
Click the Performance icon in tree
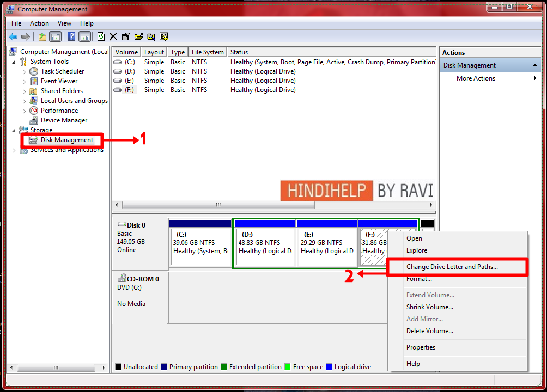tap(33, 111)
